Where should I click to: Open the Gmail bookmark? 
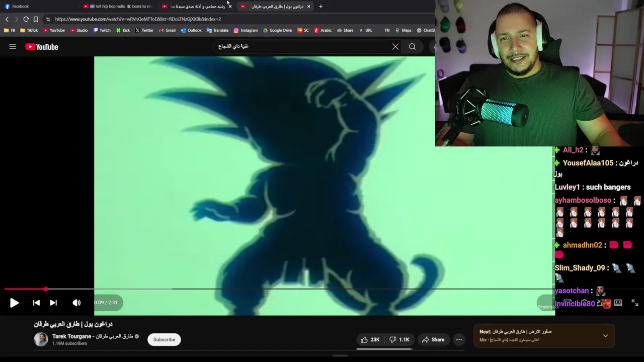point(167,30)
